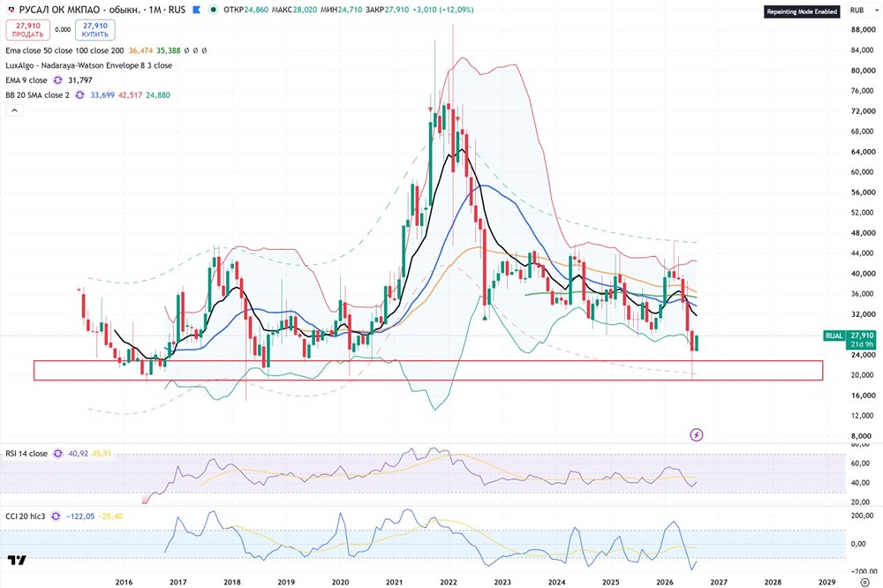Click the red BB value 42,517
The width and height of the screenshot is (883, 588).
130,95
